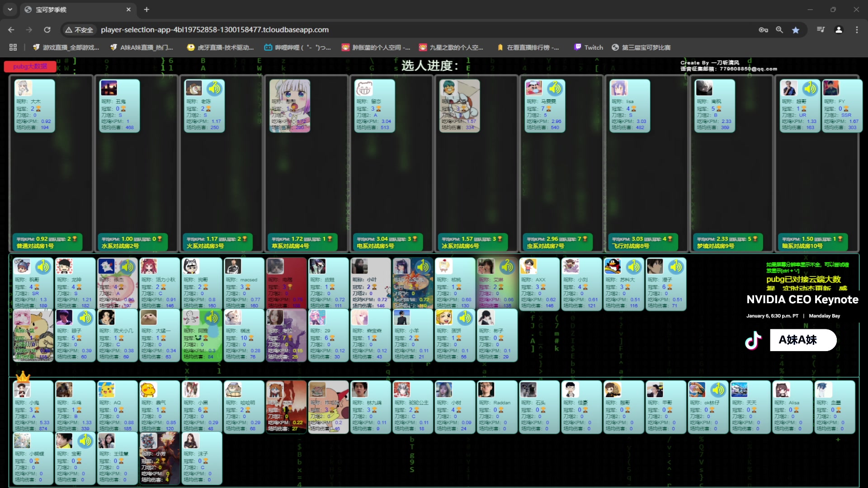The height and width of the screenshot is (488, 868).
Task: Open the saved passwords key icon
Action: (x=763, y=30)
